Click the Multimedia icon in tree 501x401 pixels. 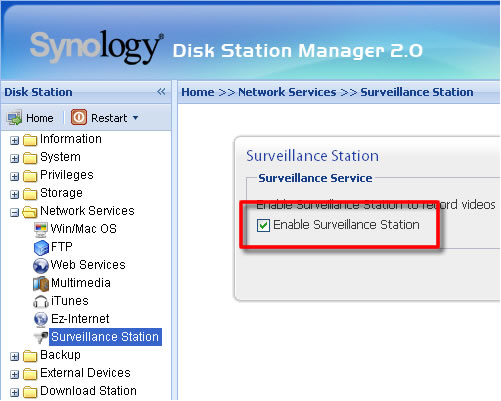(x=41, y=283)
